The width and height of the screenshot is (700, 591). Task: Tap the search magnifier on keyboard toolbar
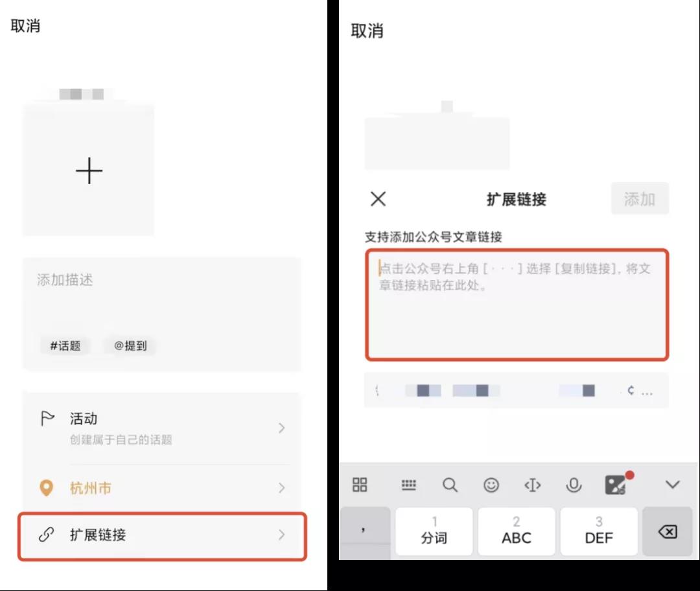(450, 485)
